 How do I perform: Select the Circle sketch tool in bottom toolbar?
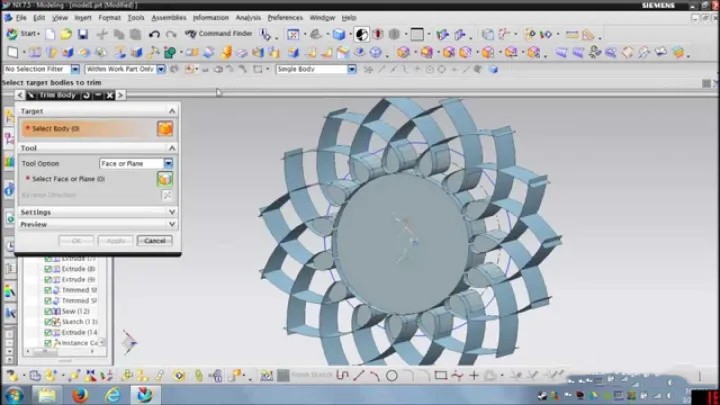click(392, 376)
